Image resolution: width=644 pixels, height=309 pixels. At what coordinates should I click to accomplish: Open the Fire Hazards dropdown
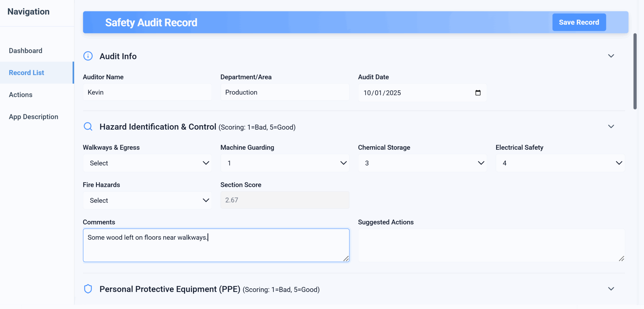point(147,200)
